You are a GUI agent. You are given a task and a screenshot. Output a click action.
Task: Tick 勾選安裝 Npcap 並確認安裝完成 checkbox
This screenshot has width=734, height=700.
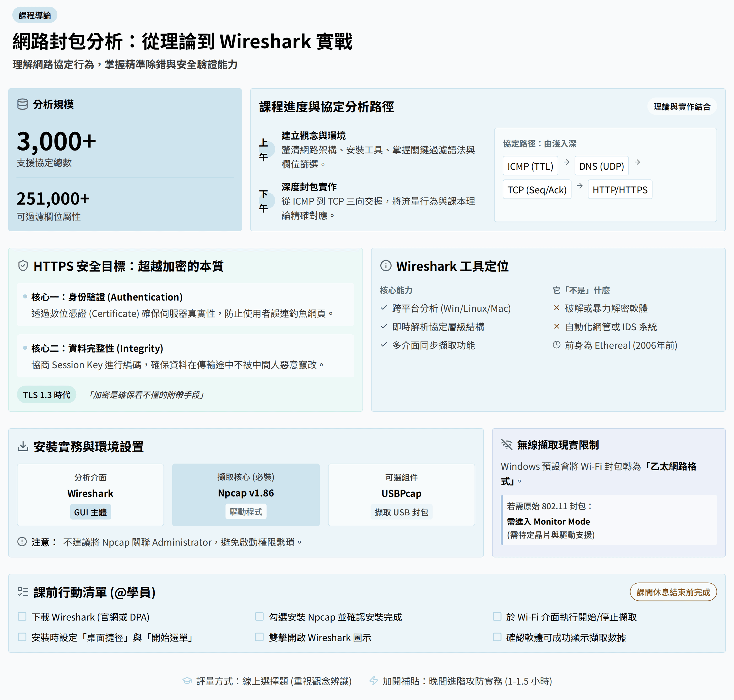(259, 616)
